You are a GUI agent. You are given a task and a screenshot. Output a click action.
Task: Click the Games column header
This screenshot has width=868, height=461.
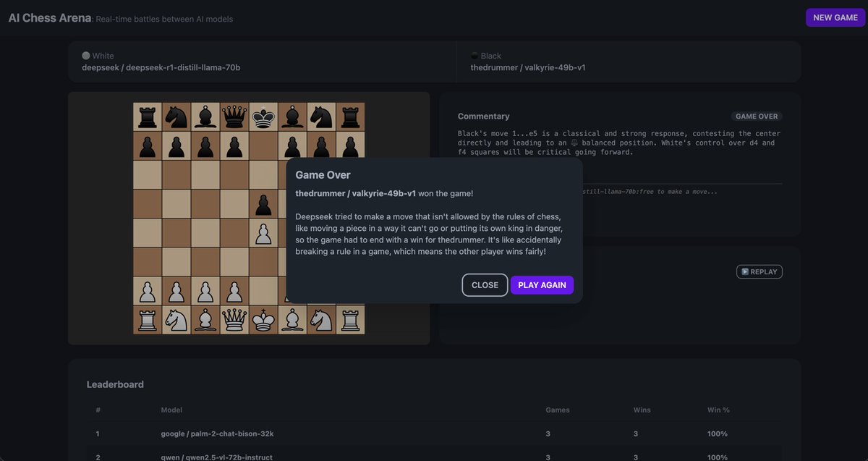point(558,410)
